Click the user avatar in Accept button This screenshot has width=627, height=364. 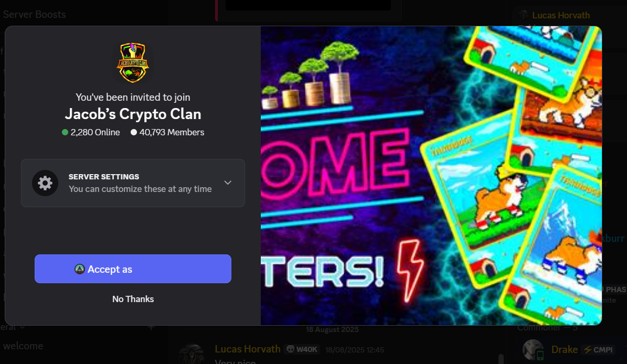pos(80,269)
